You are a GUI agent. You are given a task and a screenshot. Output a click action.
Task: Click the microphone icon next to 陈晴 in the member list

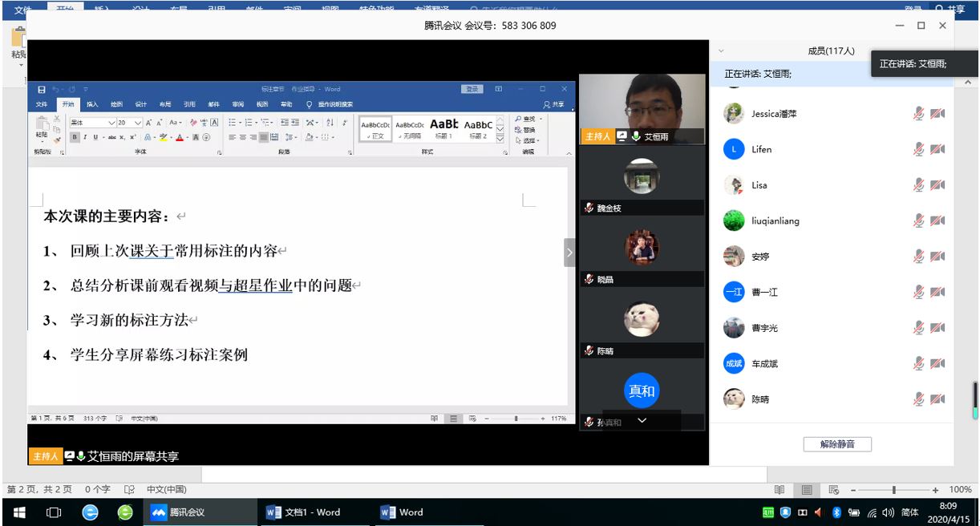tap(919, 399)
